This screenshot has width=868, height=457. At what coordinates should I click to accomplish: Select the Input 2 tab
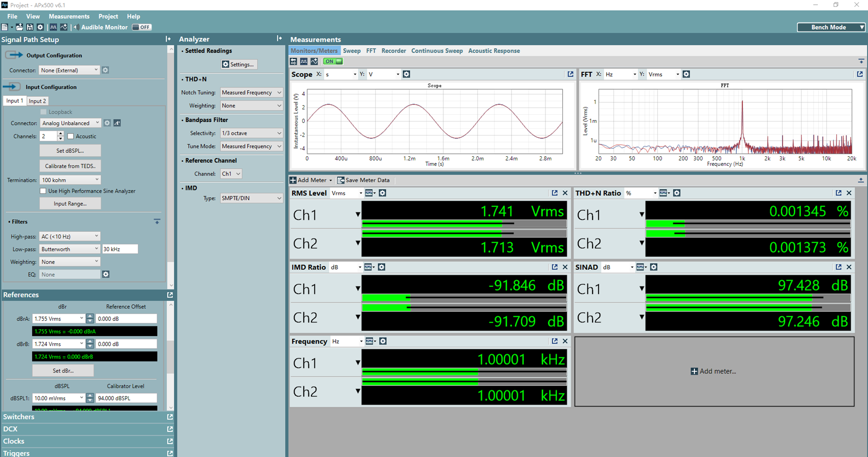[x=37, y=101]
